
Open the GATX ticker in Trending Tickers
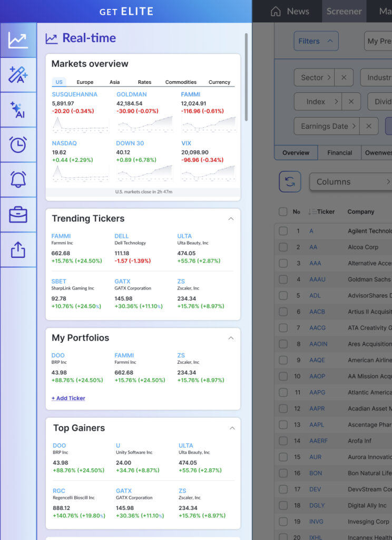tap(123, 282)
